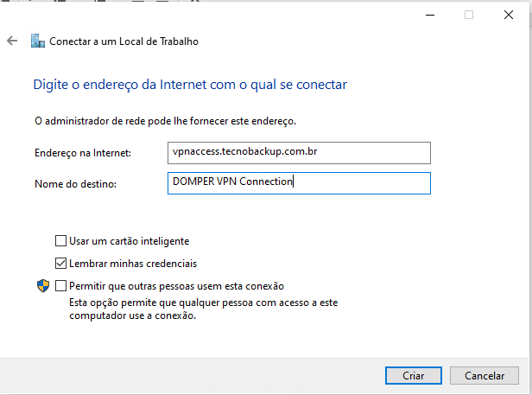Enable the Usar um cartão inteligente checkbox
532x395 pixels.
pos(60,241)
